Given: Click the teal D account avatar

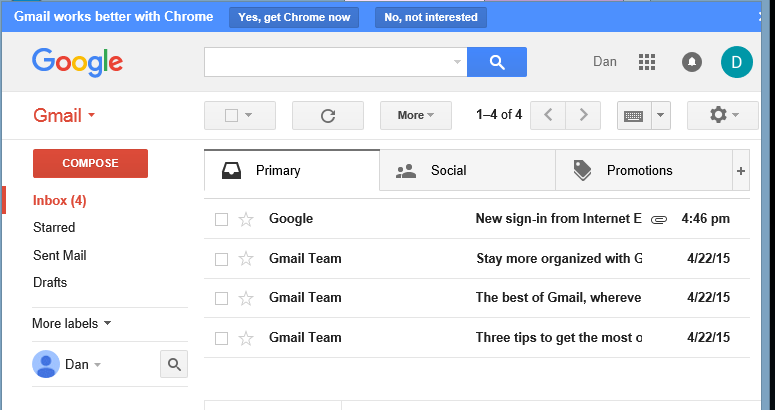Looking at the screenshot, I should click(736, 62).
